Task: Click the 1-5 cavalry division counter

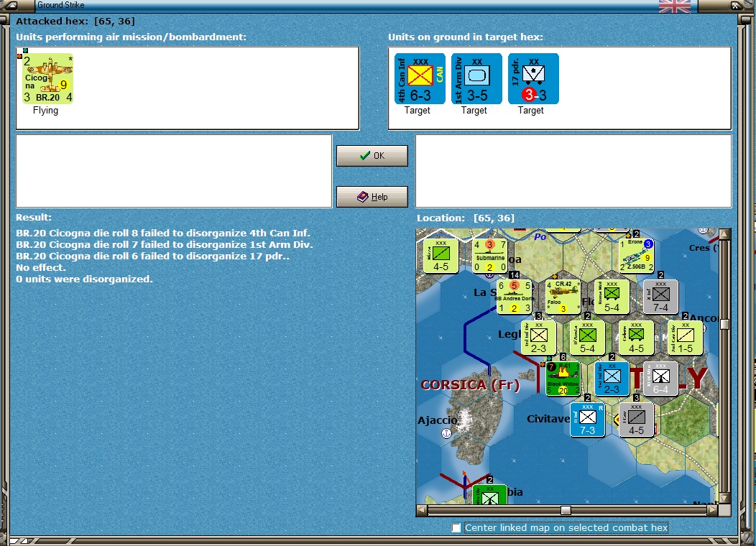Action: [x=685, y=338]
